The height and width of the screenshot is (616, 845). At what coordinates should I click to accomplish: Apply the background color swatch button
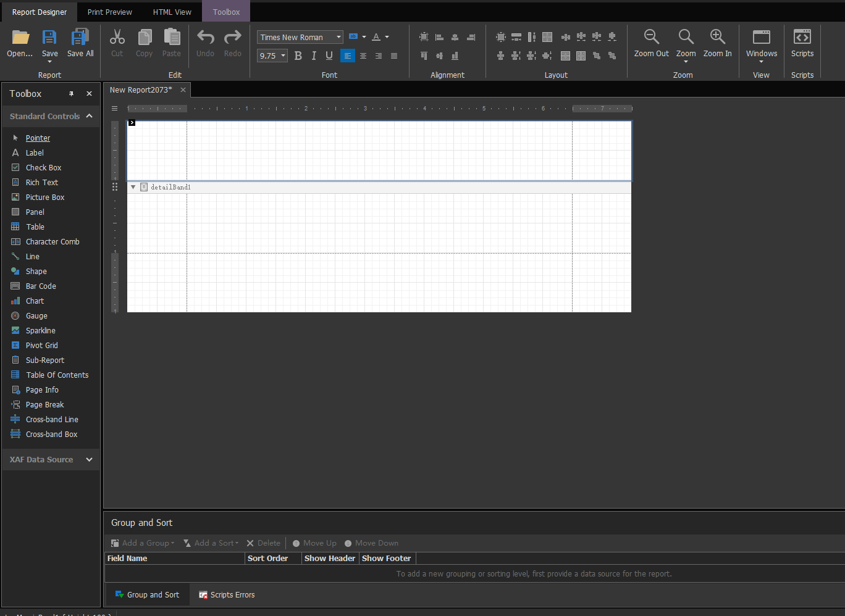coord(353,37)
